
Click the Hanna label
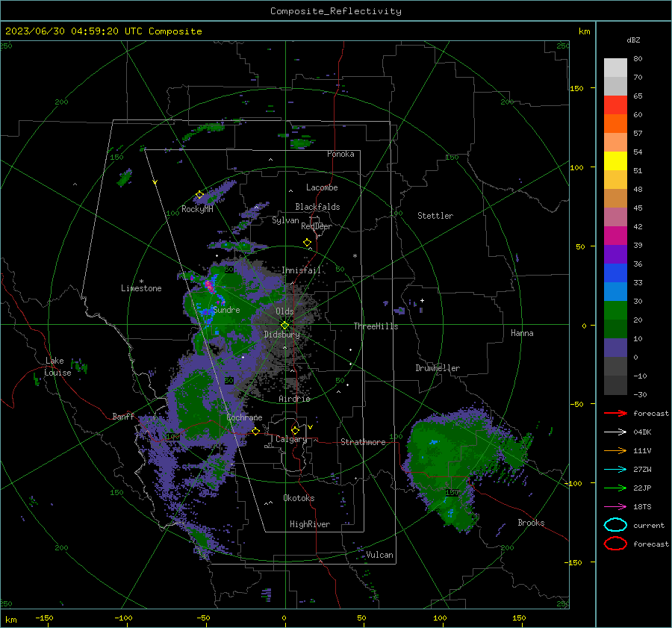coord(522,333)
